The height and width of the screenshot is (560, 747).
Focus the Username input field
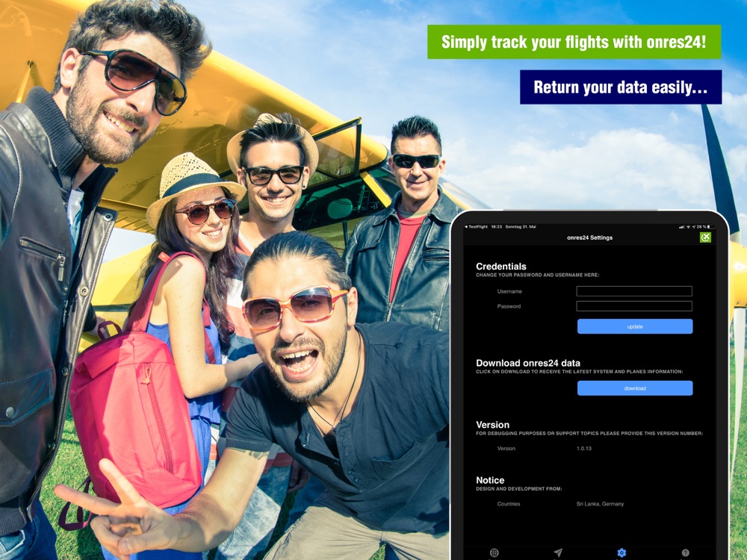tap(634, 291)
